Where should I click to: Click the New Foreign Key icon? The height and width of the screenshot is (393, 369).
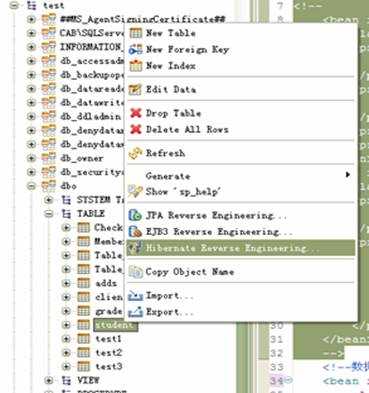coord(135,49)
